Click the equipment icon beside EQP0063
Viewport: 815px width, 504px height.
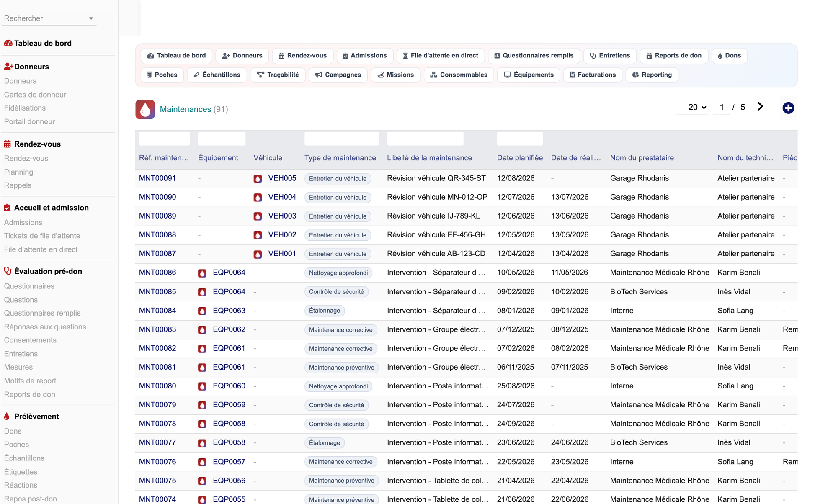202,311
